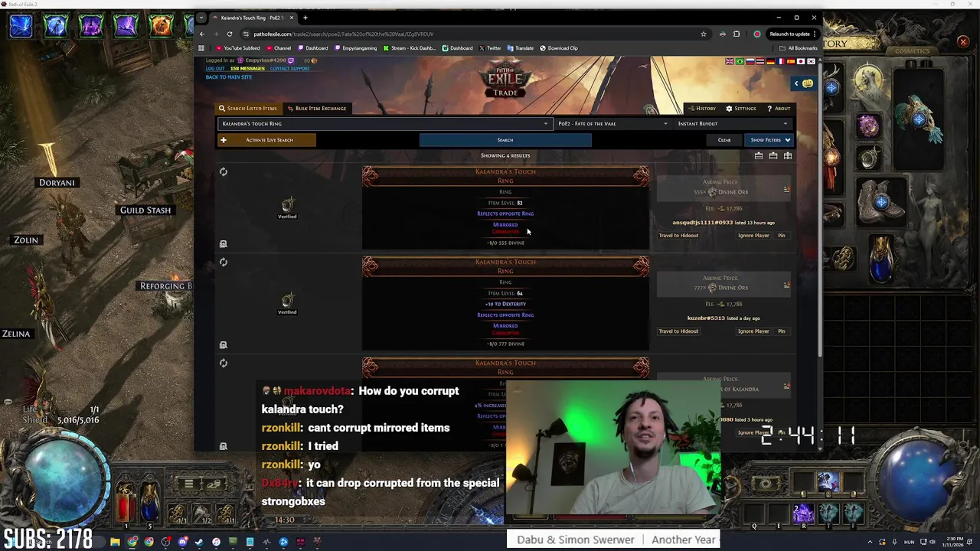Pin the 777 Divine Orb listing
Viewport: 980px width, 551px height.
(x=782, y=331)
